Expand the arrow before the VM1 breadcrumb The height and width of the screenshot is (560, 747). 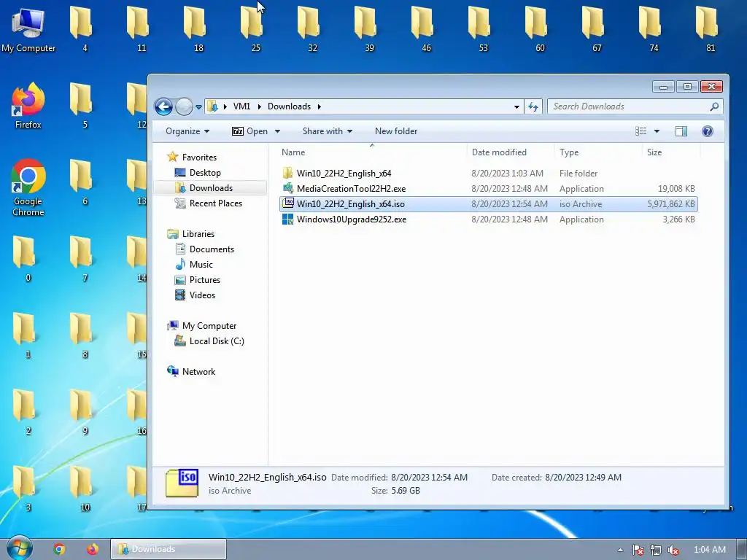(225, 106)
